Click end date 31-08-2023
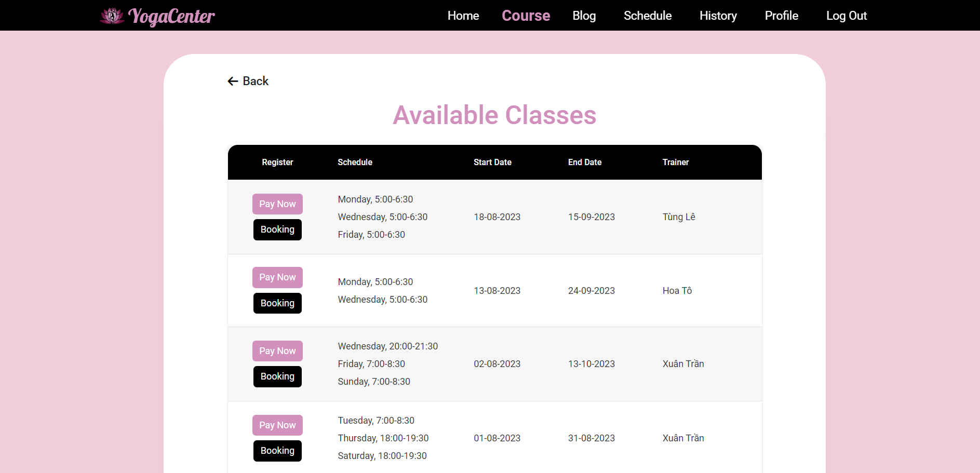The width and height of the screenshot is (980, 473). [592, 438]
